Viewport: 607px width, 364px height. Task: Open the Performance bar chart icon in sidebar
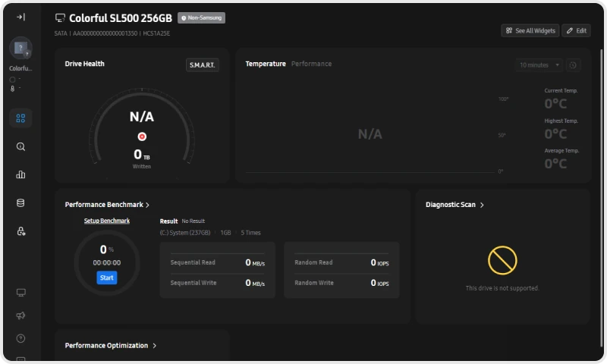point(20,174)
